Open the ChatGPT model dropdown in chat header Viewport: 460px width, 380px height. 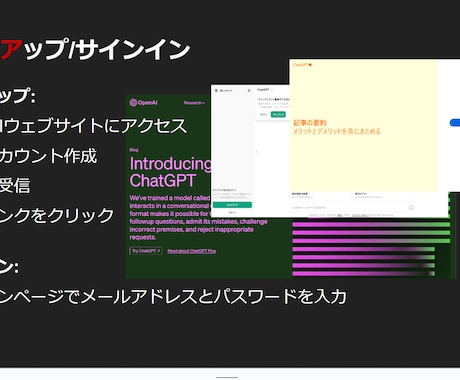coord(265,90)
